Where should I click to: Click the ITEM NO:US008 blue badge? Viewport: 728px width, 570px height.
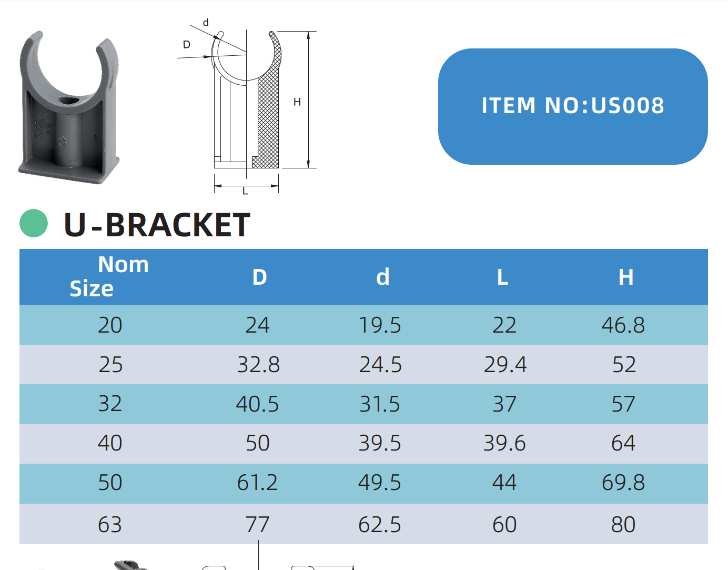click(573, 106)
